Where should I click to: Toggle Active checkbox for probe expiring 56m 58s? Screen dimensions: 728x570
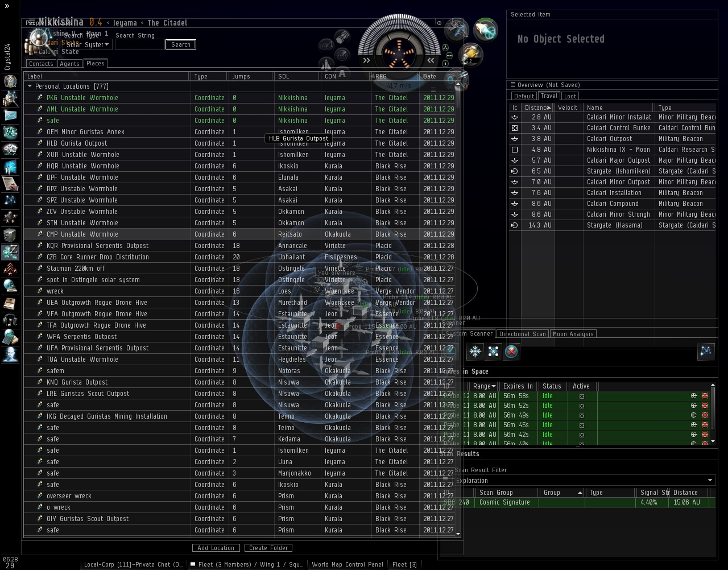click(581, 396)
